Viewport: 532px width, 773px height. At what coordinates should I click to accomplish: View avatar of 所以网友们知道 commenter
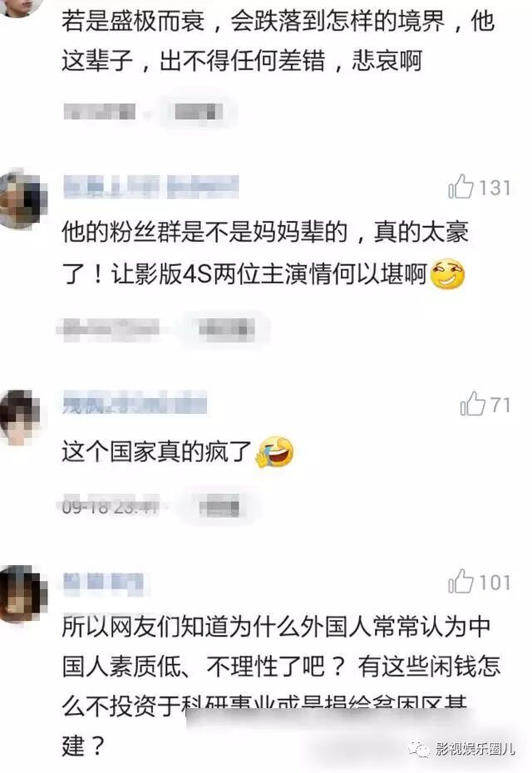22,594
